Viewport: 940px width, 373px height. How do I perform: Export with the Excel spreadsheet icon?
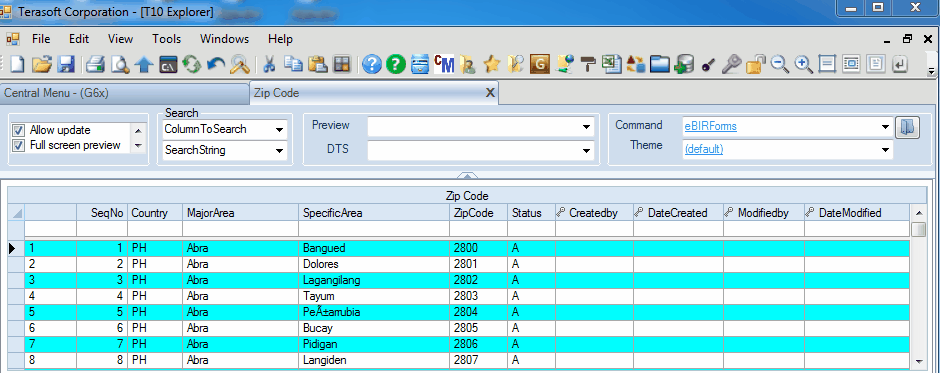[x=611, y=64]
